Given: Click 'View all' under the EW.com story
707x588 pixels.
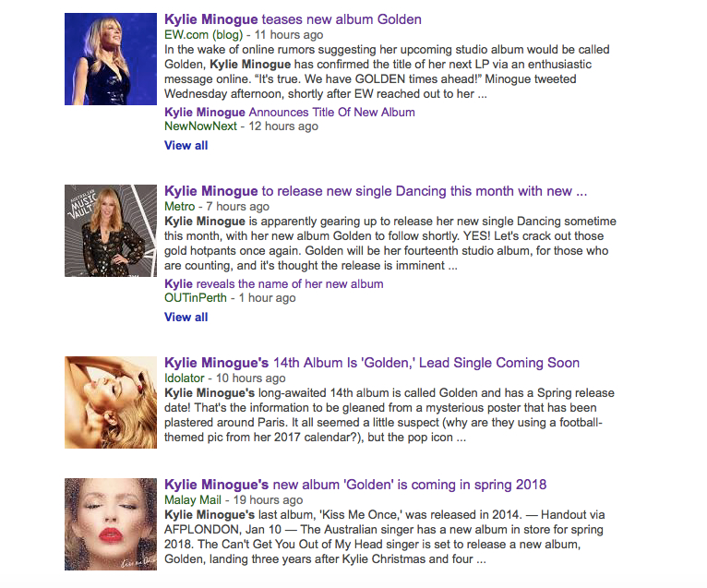Looking at the screenshot, I should pyautogui.click(x=186, y=146).
